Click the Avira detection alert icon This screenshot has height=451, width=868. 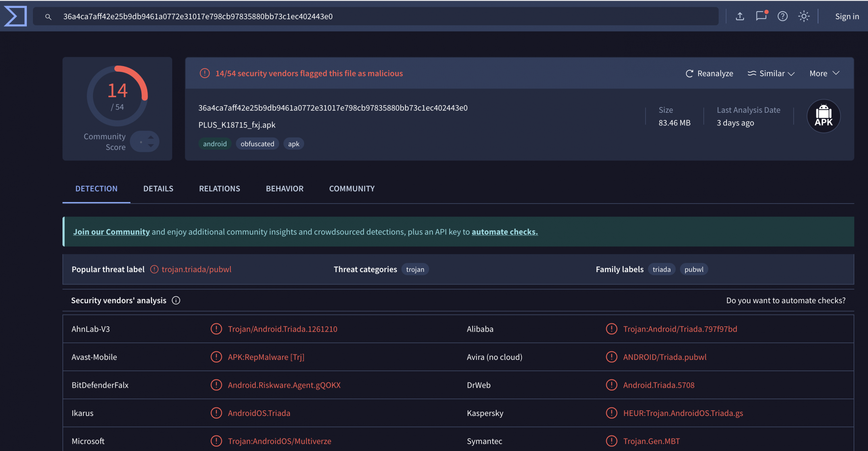click(612, 357)
